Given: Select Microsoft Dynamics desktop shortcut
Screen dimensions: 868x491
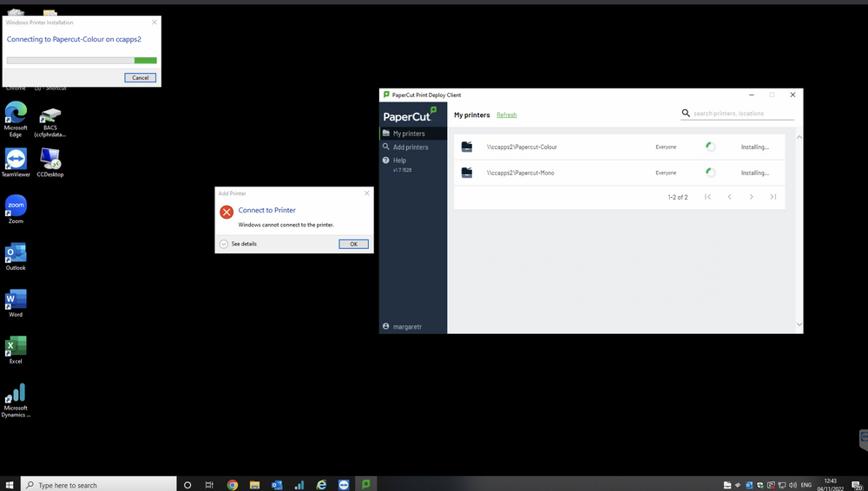Looking at the screenshot, I should (16, 400).
